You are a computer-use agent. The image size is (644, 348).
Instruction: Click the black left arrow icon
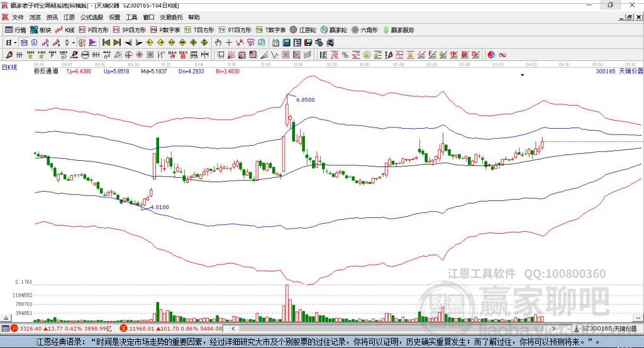(128, 43)
